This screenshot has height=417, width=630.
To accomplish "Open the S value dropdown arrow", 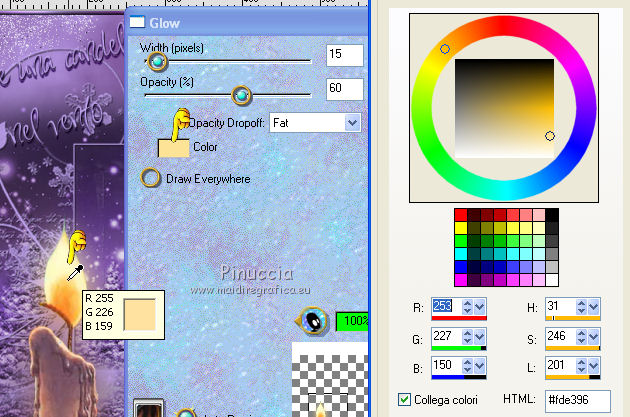I will [x=593, y=337].
